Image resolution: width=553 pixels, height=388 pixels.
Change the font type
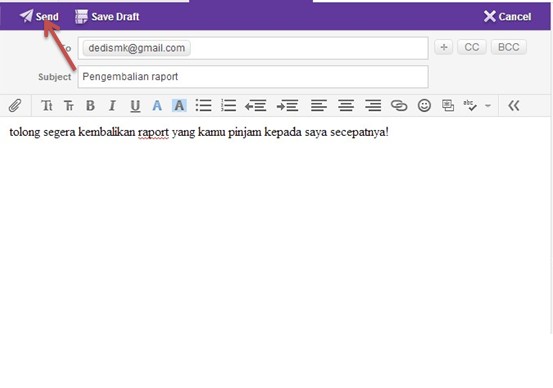[69, 105]
